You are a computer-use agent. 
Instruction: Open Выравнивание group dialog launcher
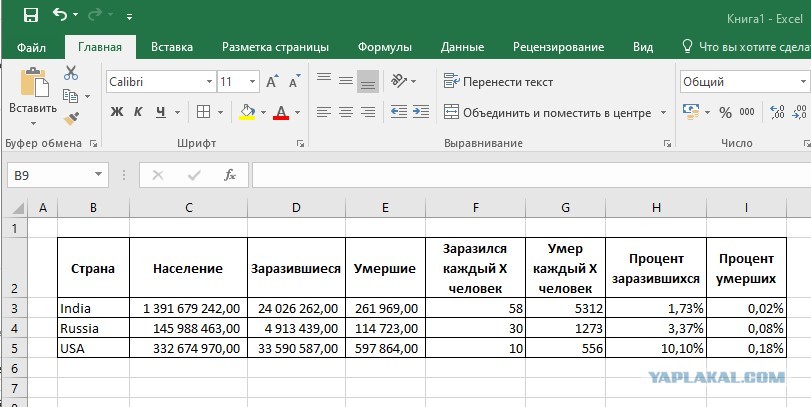(x=668, y=144)
